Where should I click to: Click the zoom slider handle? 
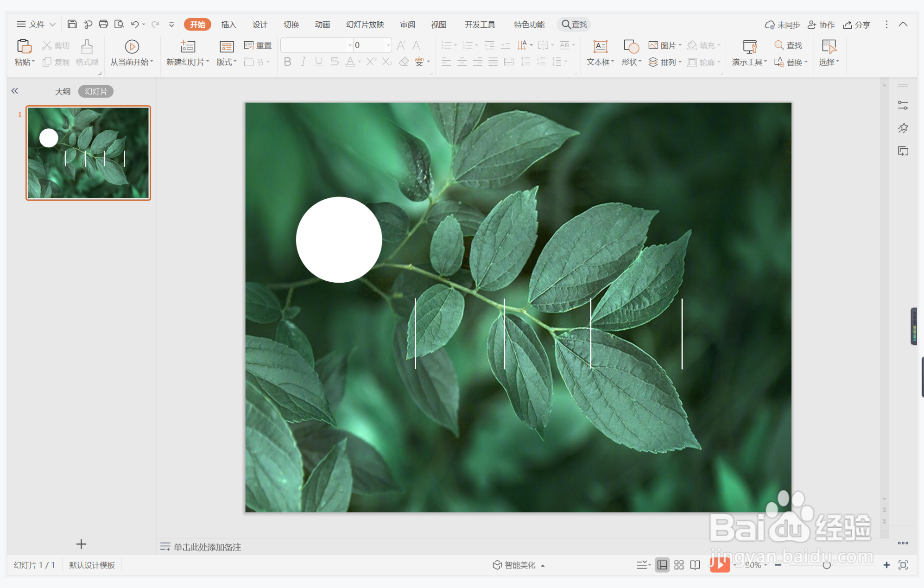pos(827,565)
